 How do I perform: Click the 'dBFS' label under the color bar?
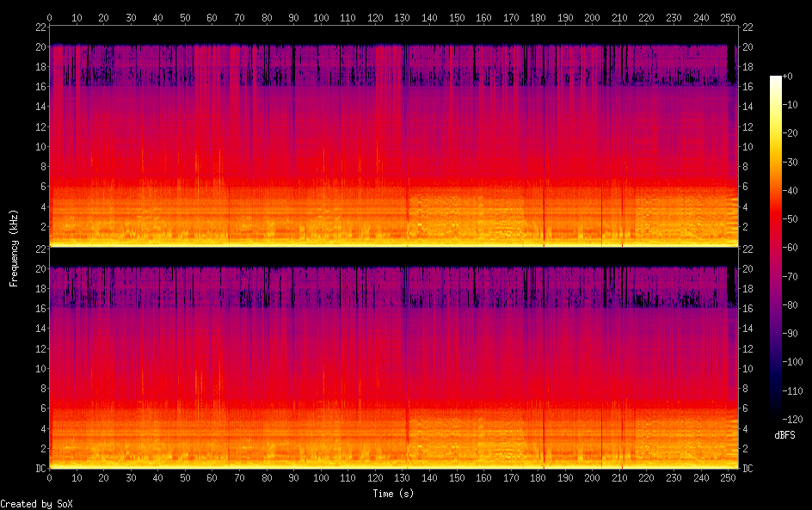(784, 435)
